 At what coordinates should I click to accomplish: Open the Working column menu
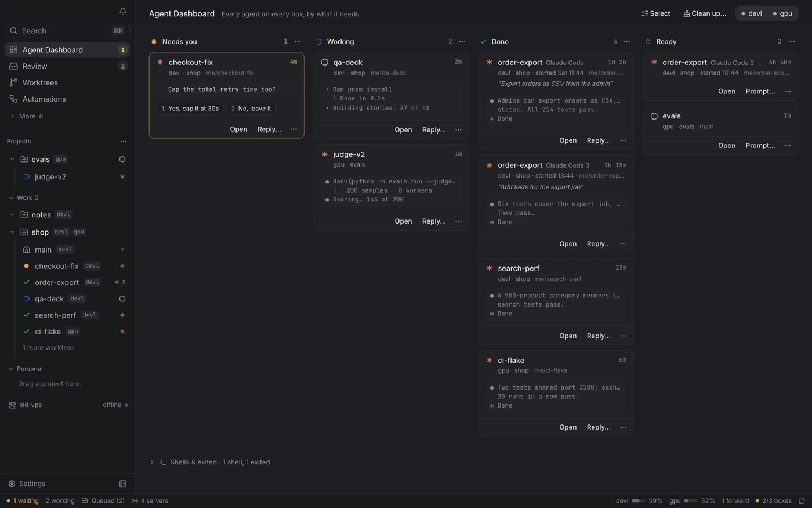462,42
